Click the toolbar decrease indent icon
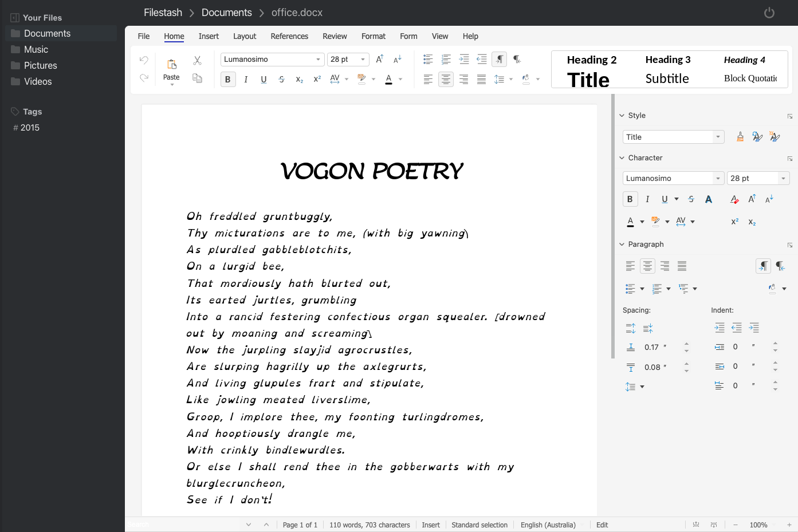This screenshot has height=532, width=798. [x=482, y=59]
